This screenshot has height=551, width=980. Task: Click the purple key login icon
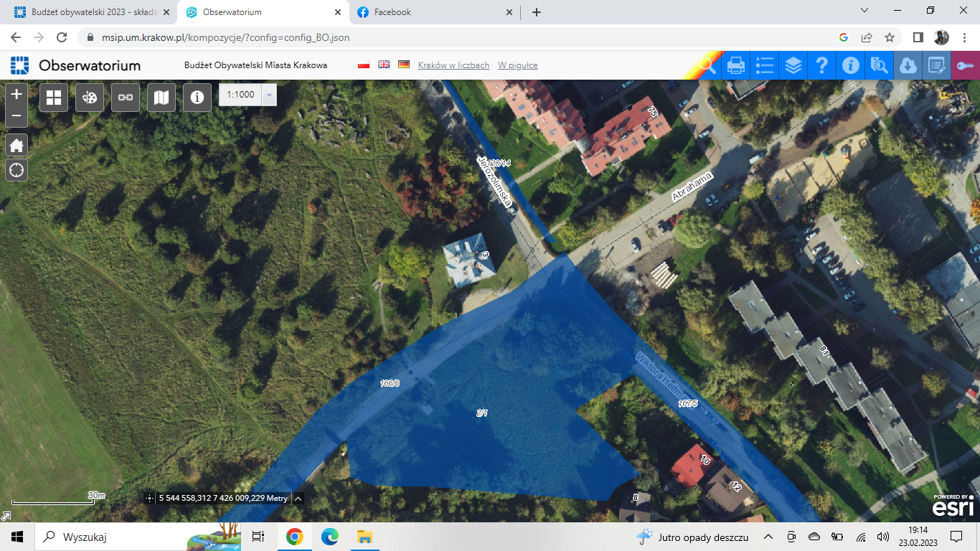coord(965,65)
